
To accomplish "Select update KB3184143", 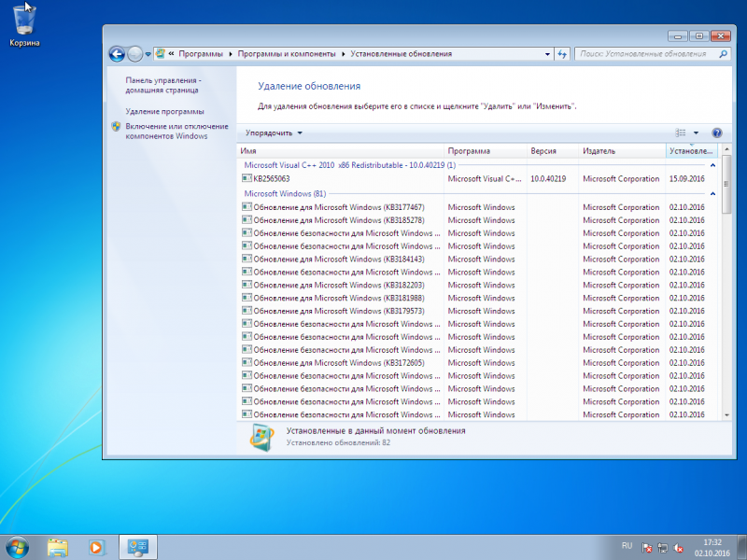I will 477,259.
